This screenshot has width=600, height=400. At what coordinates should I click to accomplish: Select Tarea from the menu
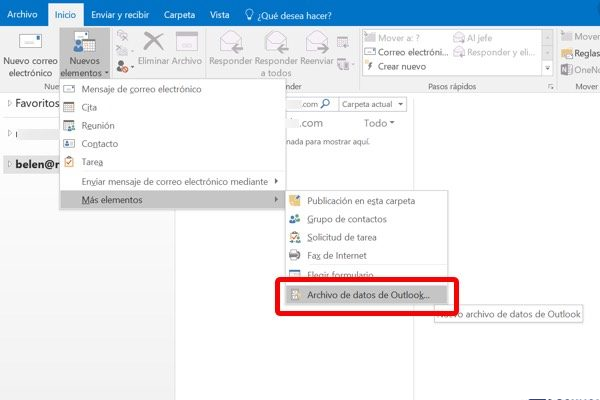(173, 162)
